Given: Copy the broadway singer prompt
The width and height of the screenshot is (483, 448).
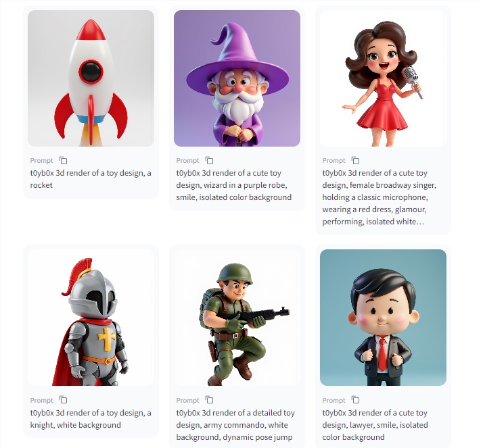Looking at the screenshot, I should (355, 161).
